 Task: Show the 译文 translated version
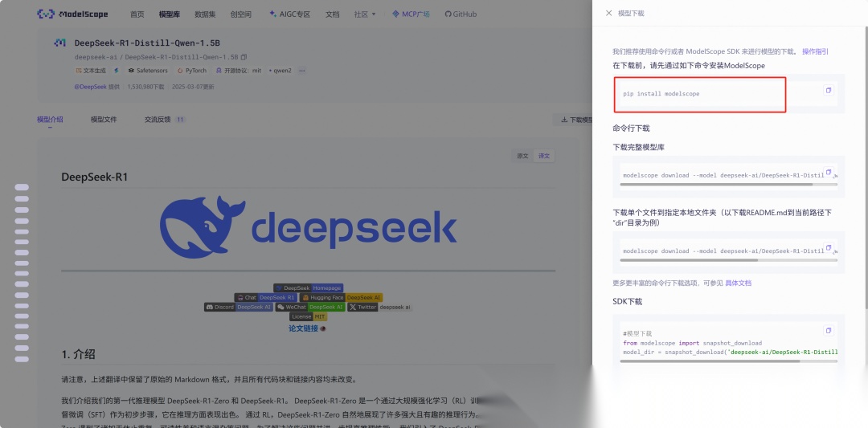[x=544, y=156]
